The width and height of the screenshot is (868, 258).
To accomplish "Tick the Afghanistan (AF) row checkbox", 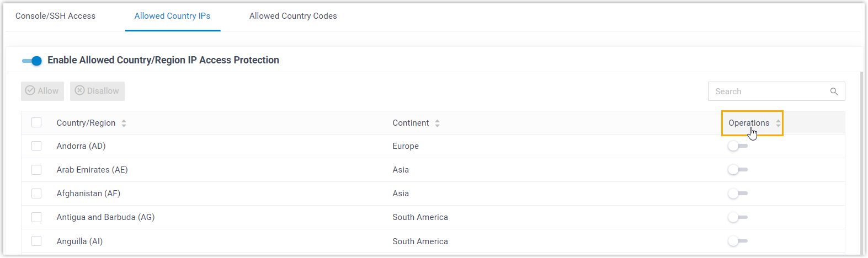I will click(36, 193).
